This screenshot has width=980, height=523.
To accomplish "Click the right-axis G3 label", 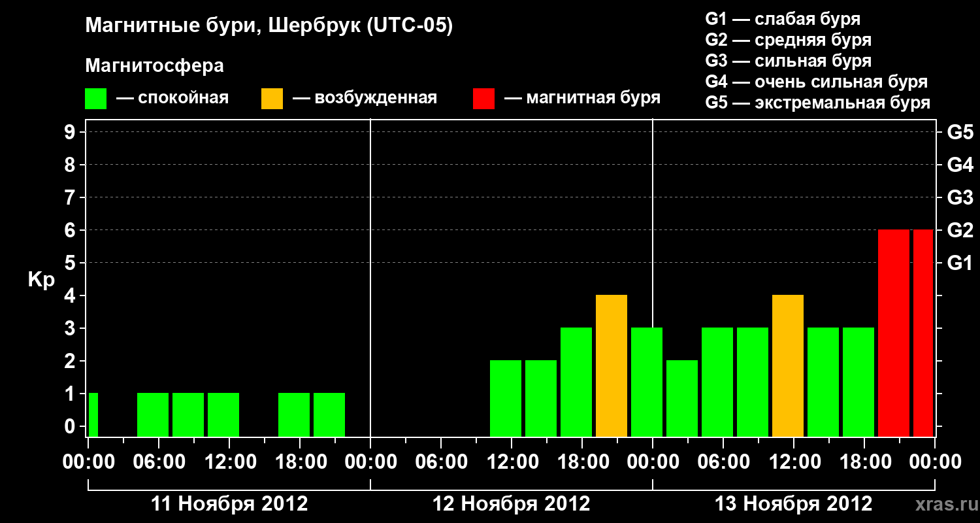I will 960,197.
